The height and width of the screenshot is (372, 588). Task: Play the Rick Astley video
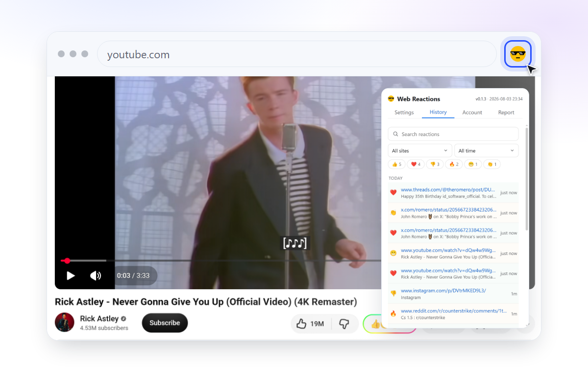(x=71, y=276)
